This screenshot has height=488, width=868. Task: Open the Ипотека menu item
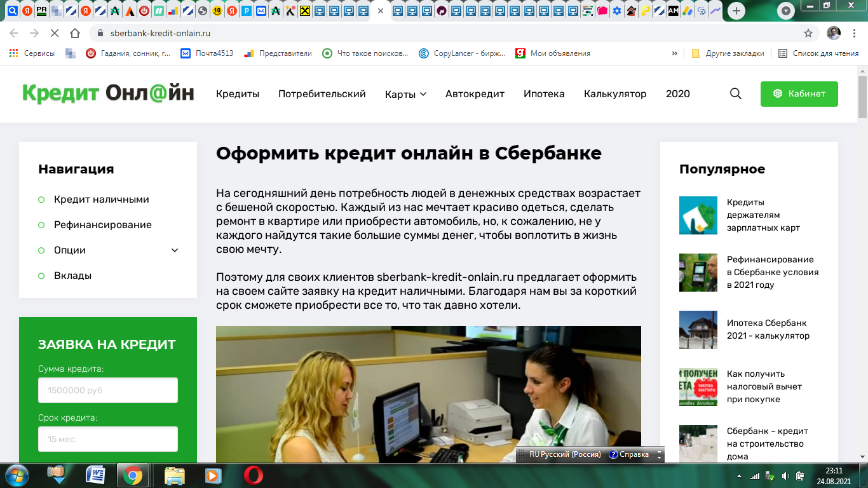click(x=544, y=93)
